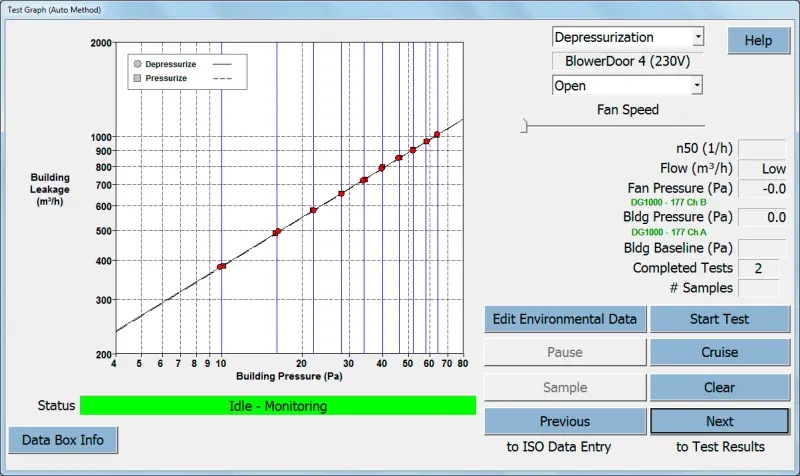Click the Fan Speed slider handle

pos(522,126)
